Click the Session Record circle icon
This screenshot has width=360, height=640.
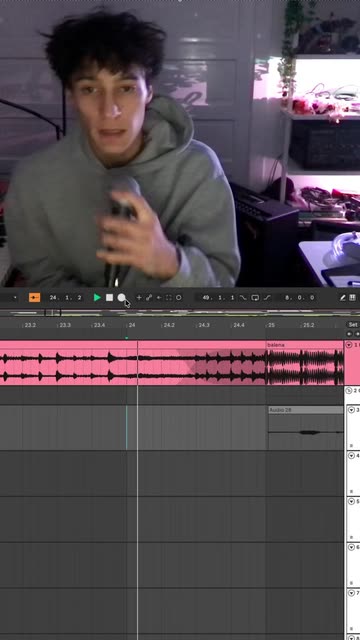pyautogui.click(x=178, y=298)
